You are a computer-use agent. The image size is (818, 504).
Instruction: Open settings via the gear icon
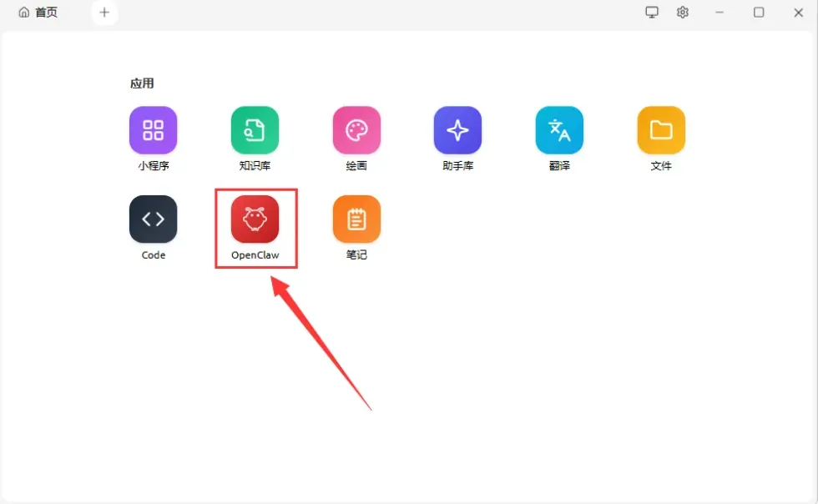[683, 12]
